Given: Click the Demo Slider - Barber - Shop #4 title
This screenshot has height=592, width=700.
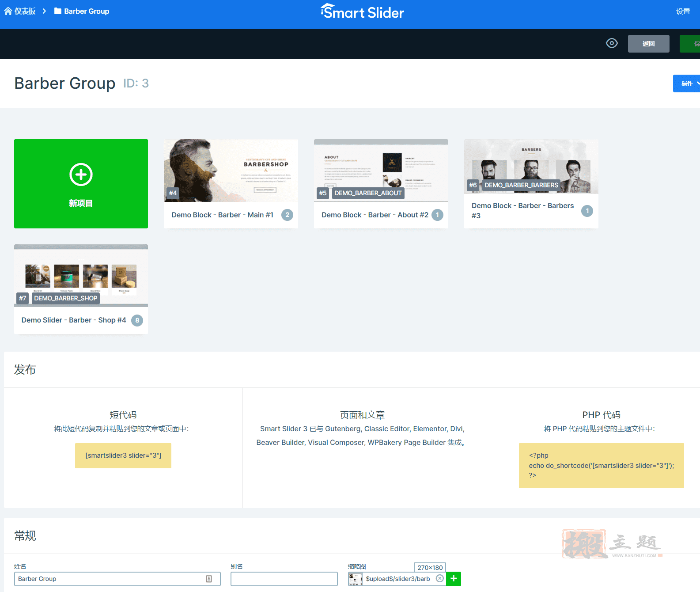Looking at the screenshot, I should [x=74, y=320].
